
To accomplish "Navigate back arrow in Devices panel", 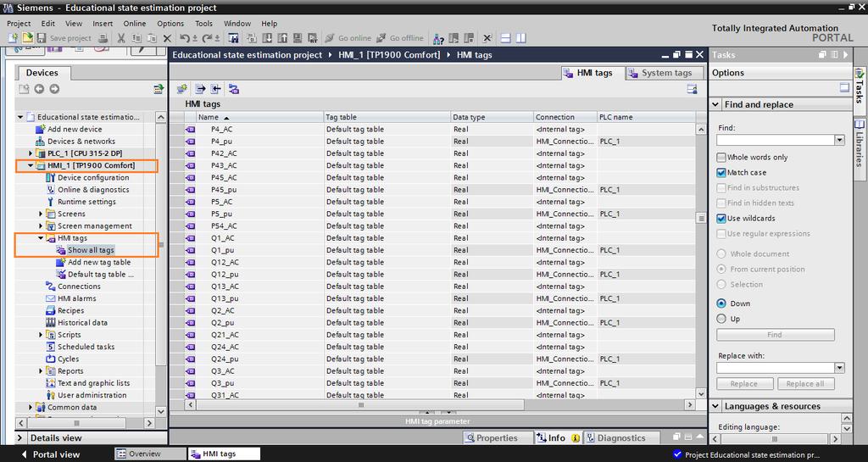I will pos(39,89).
